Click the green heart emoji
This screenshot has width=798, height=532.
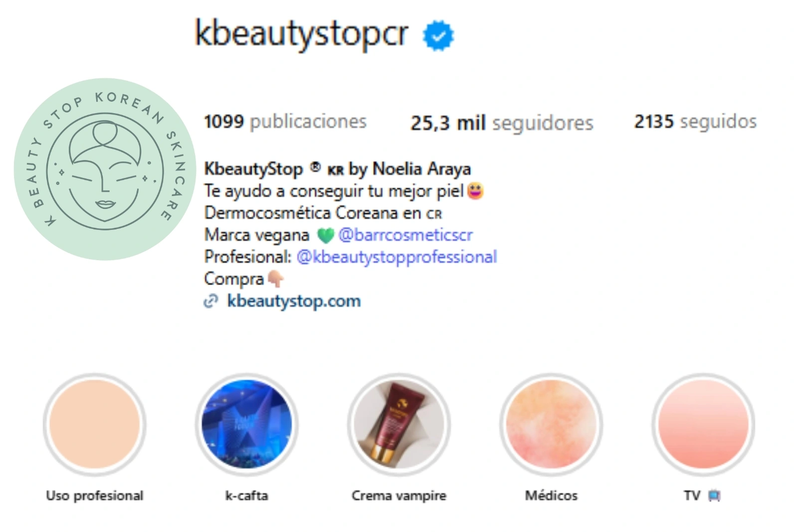(x=325, y=235)
